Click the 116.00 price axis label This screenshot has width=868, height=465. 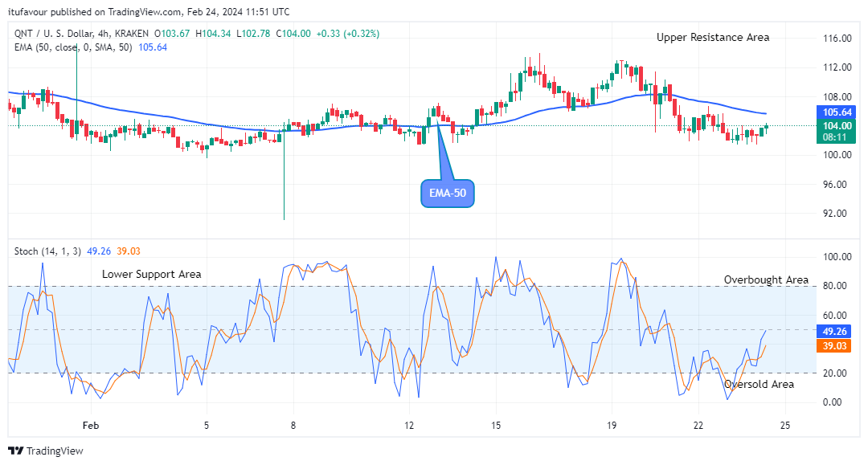(837, 39)
